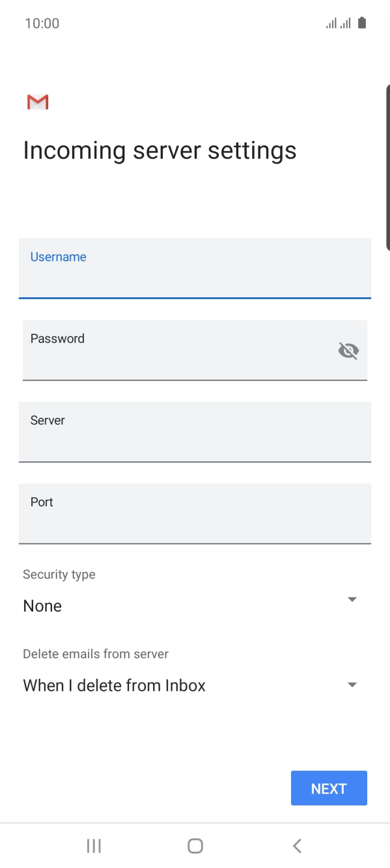Open the Recents button in navigation bar
Viewport: 390px width, 868px height.
point(93,845)
